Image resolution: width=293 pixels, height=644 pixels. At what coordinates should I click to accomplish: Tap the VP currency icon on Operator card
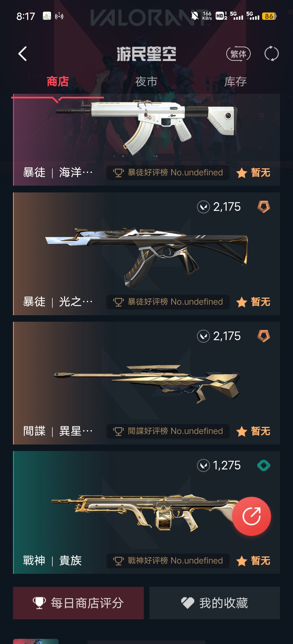(203, 336)
